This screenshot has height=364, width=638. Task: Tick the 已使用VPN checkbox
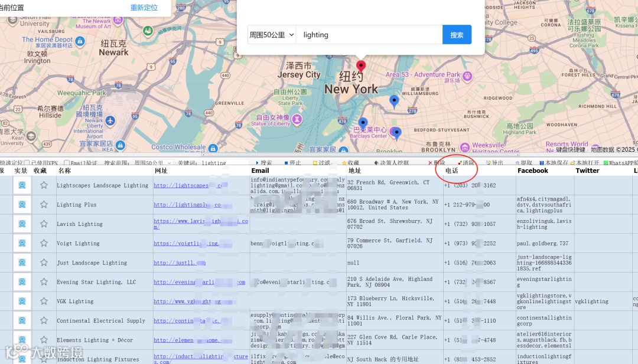click(27, 163)
